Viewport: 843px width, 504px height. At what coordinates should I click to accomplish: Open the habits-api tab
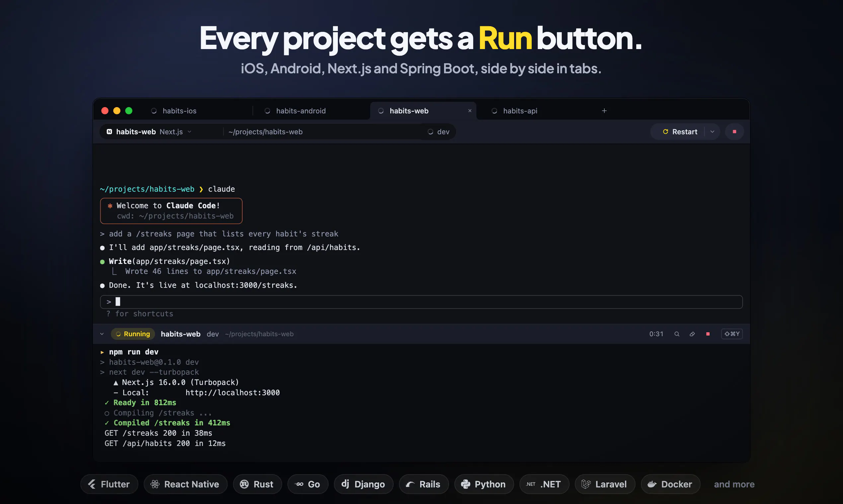click(x=520, y=111)
